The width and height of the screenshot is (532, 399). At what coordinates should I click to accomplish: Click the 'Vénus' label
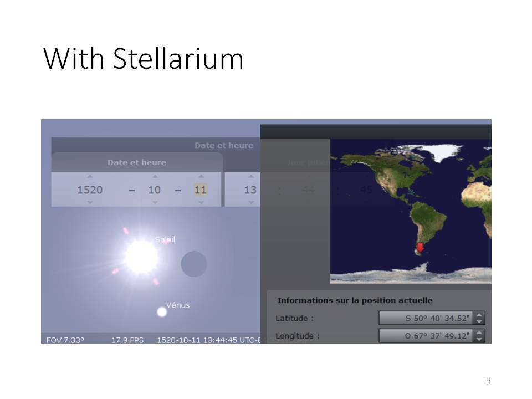[x=178, y=305]
